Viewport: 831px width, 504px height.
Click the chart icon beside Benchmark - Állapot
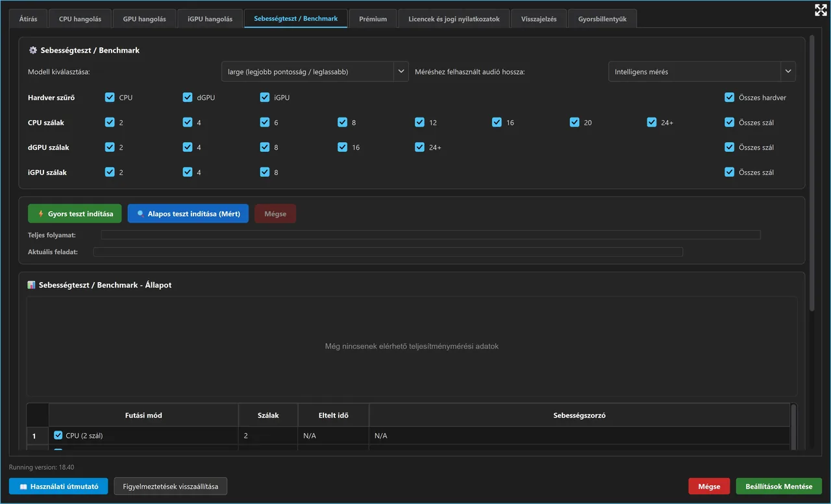click(32, 285)
